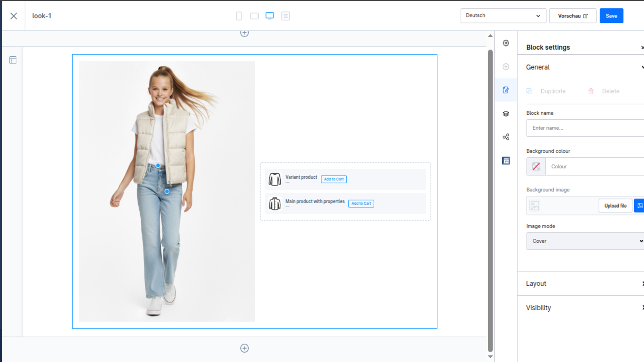Click scrollbar down arrow
The image size is (644, 362).
pyautogui.click(x=490, y=357)
